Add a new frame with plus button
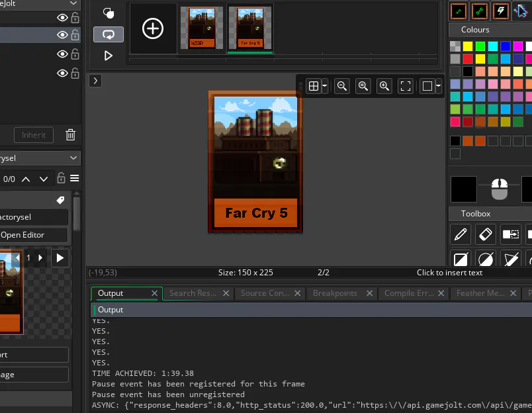This screenshot has width=532, height=413. tap(153, 28)
